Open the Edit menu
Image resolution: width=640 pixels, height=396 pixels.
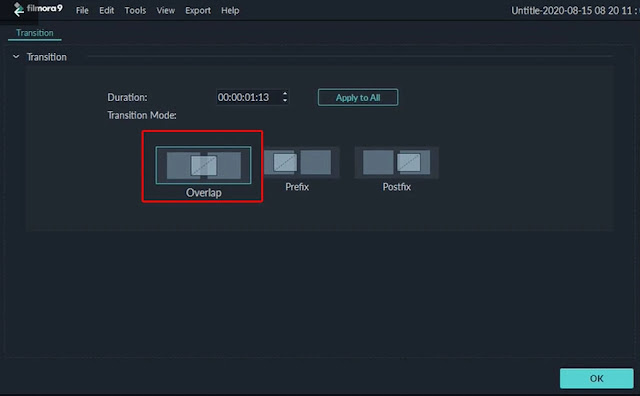[107, 11]
